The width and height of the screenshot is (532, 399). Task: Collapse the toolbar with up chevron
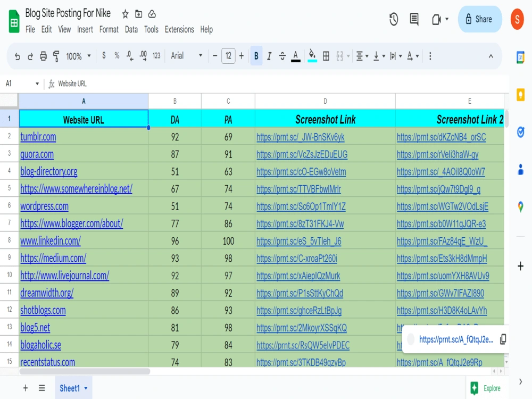click(x=491, y=56)
